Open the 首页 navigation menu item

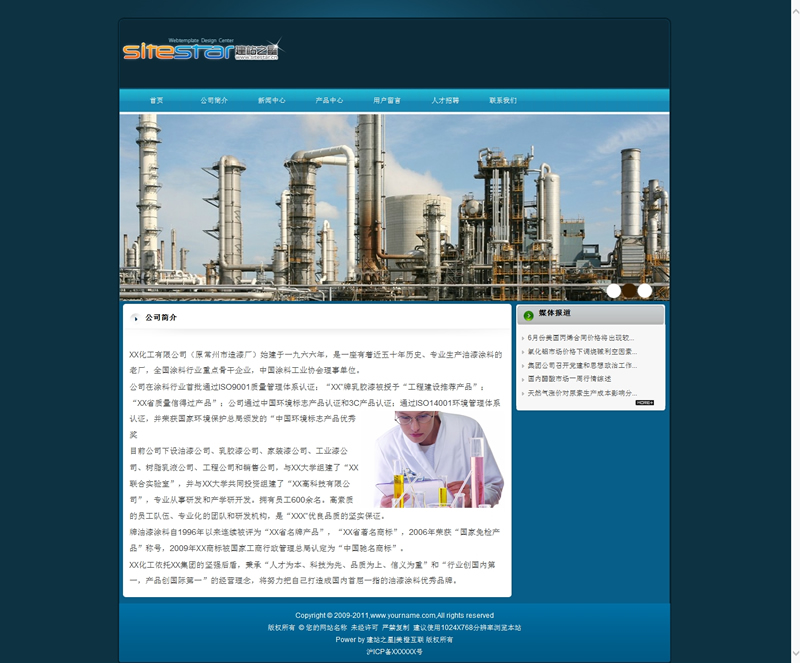tap(156, 101)
